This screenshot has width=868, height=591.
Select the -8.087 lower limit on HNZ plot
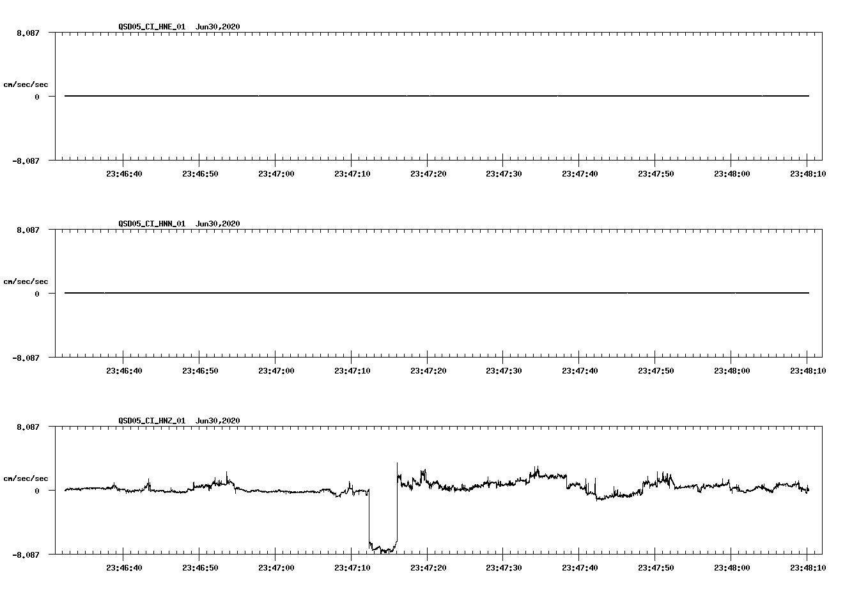pos(26,555)
